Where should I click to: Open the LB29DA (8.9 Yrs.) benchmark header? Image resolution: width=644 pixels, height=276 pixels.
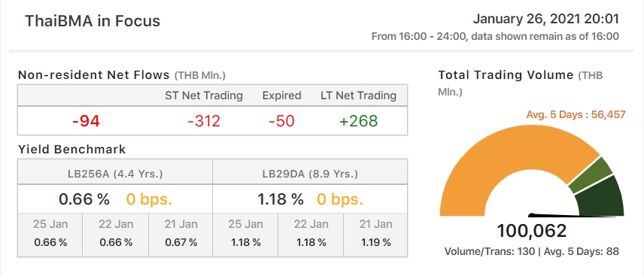coord(310,174)
